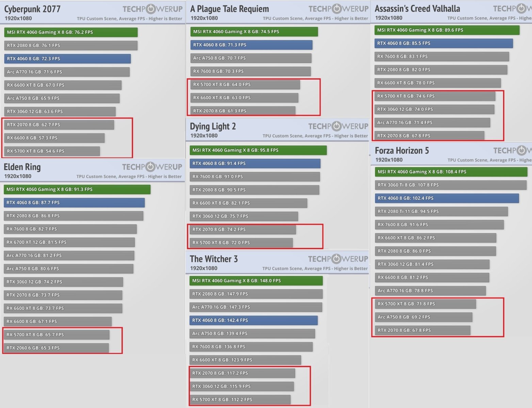Click The Witcher 3 chart title

pos(214,259)
